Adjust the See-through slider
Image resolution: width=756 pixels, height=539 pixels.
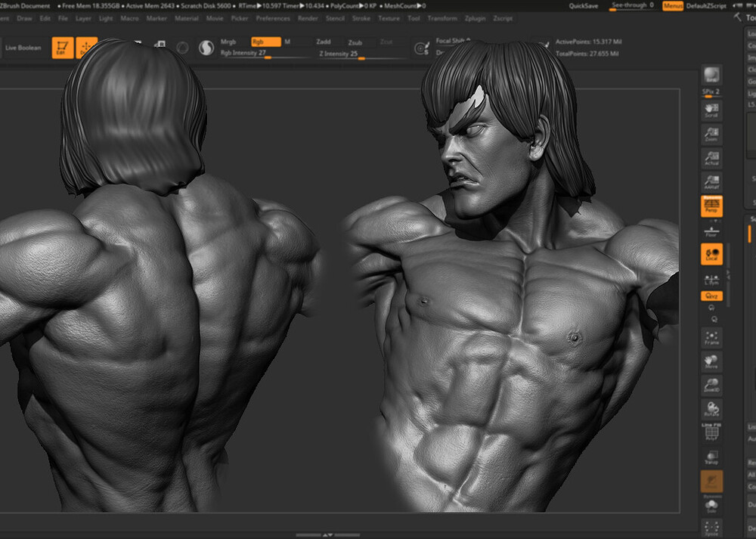point(633,6)
